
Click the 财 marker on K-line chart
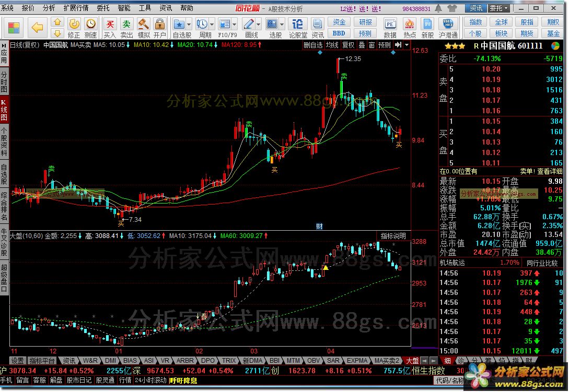pyautogui.click(x=319, y=227)
